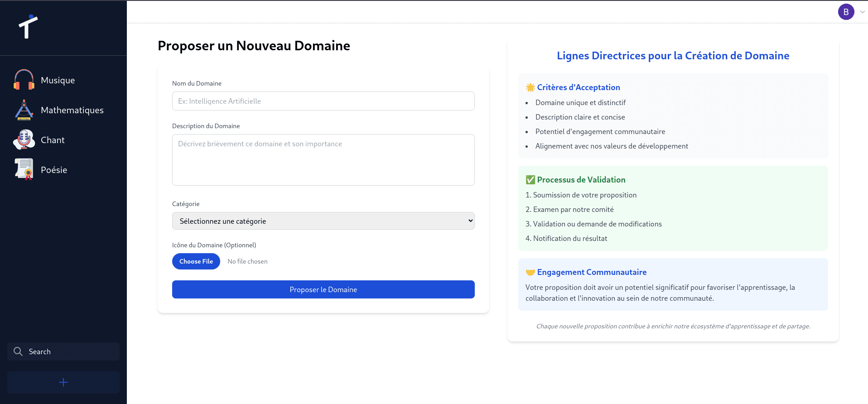868x404 pixels.
Task: Open the Chant domain
Action: pyautogui.click(x=53, y=140)
